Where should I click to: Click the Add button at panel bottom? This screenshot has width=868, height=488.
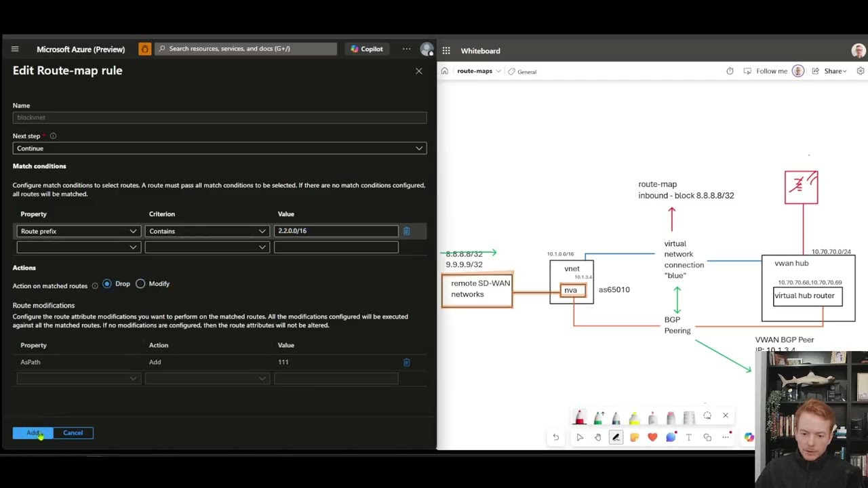[x=33, y=432]
